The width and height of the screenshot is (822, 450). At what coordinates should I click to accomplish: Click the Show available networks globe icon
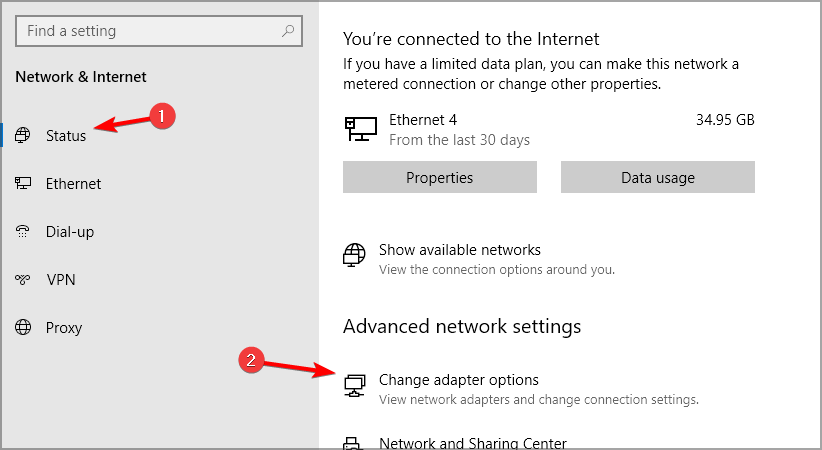click(354, 255)
